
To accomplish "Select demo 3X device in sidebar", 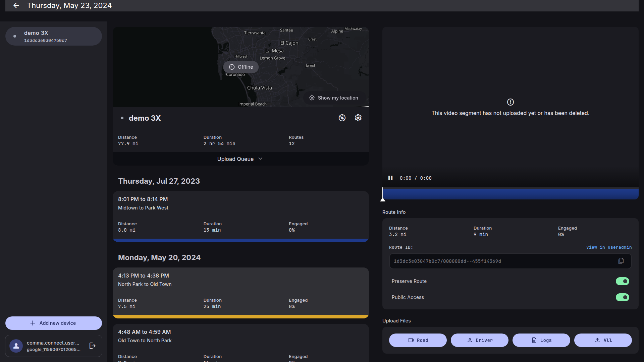I will (x=54, y=36).
